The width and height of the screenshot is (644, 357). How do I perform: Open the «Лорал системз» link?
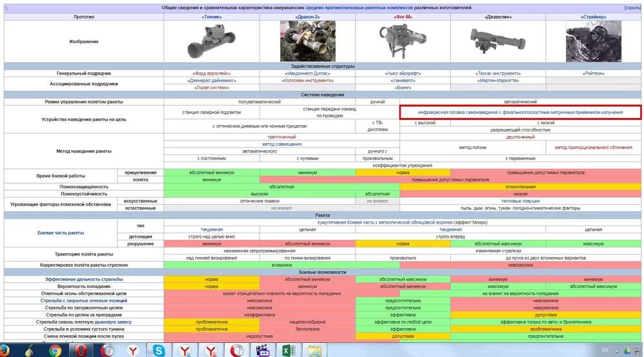(x=211, y=88)
